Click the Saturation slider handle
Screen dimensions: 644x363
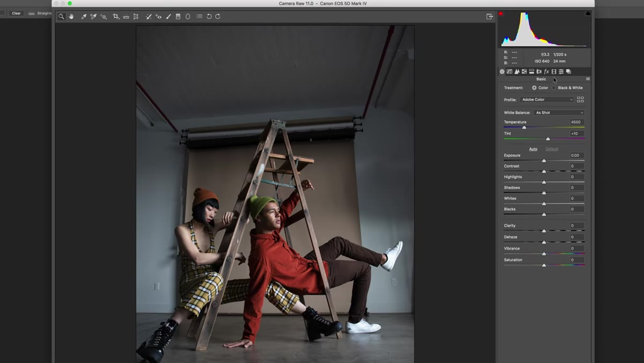click(544, 265)
